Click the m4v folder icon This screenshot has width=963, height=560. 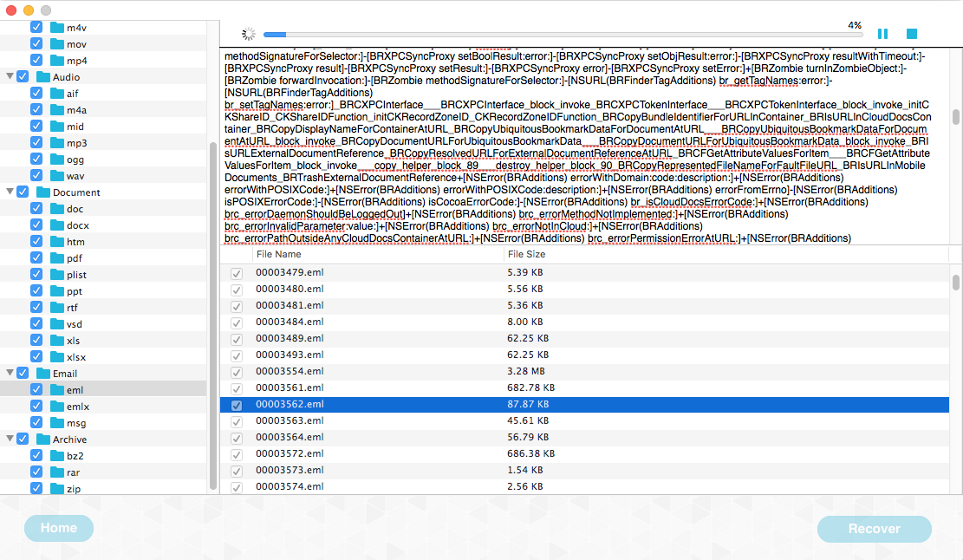(x=57, y=28)
